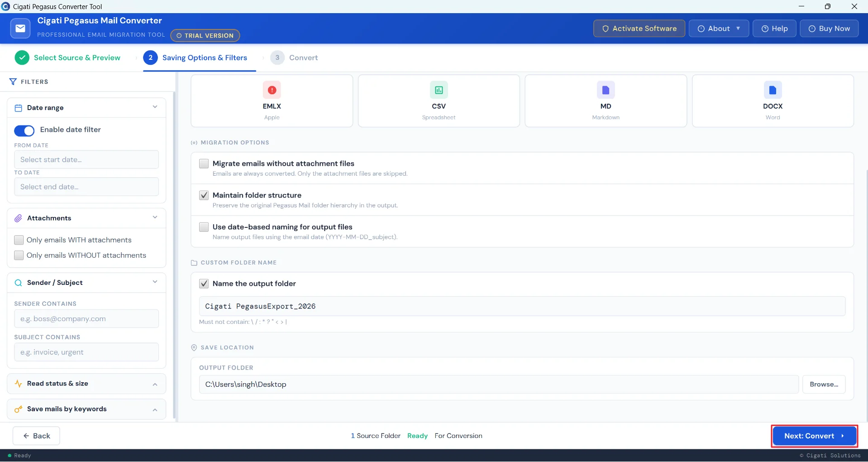Toggle the Enable date filter switch
The width and height of the screenshot is (868, 462).
[x=24, y=130]
